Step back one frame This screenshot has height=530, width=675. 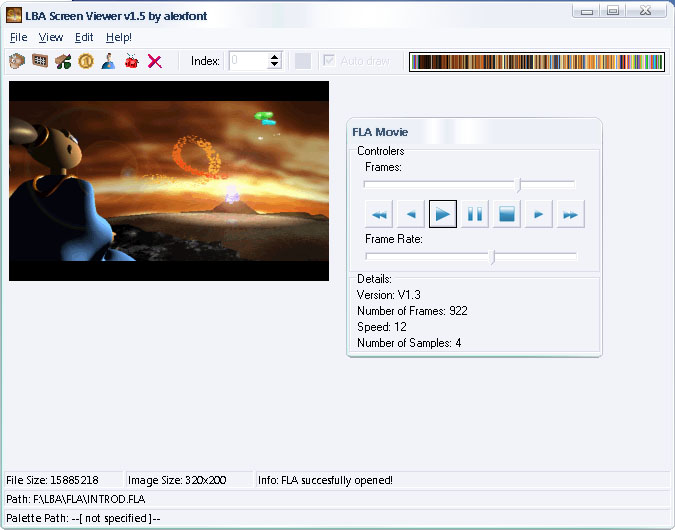pyautogui.click(x=411, y=214)
